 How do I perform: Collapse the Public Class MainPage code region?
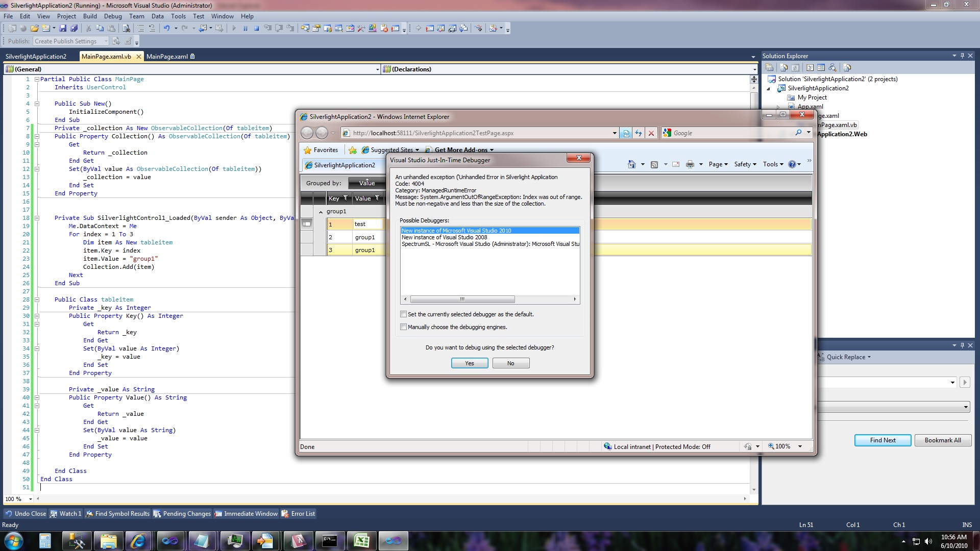(x=37, y=79)
